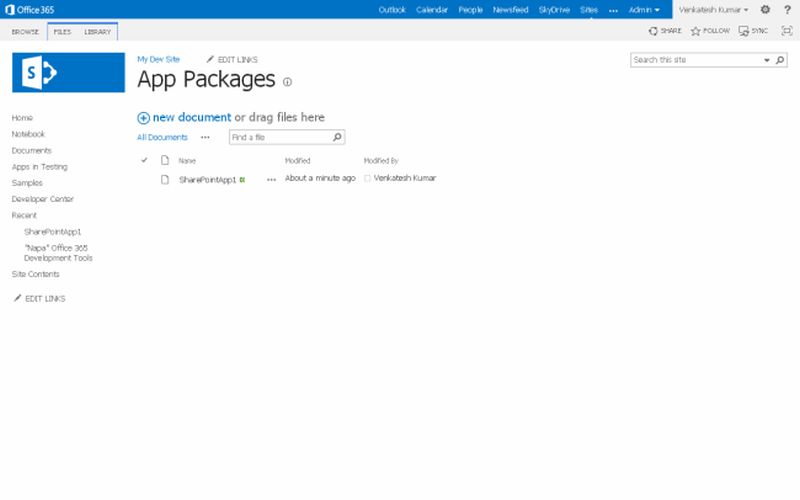Open SkyDrive from the top bar

(x=554, y=10)
